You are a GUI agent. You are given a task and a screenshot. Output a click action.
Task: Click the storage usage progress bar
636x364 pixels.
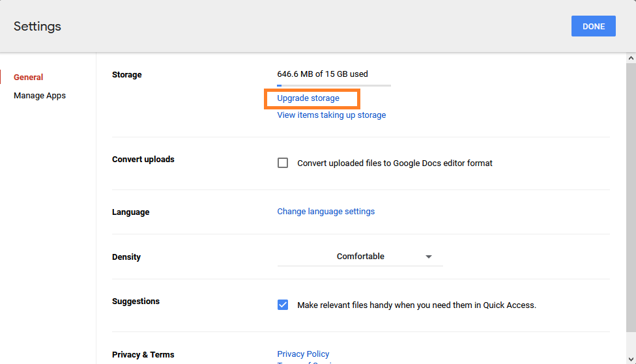point(334,85)
